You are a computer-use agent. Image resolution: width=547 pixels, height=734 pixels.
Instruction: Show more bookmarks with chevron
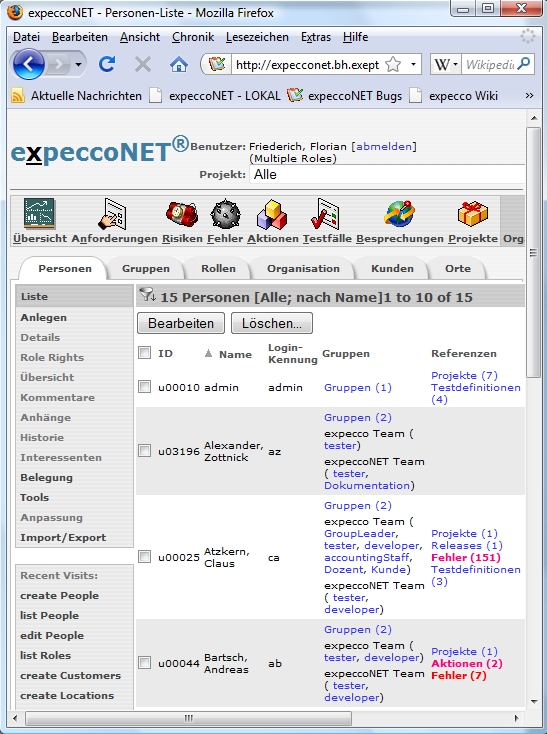pyautogui.click(x=529, y=96)
